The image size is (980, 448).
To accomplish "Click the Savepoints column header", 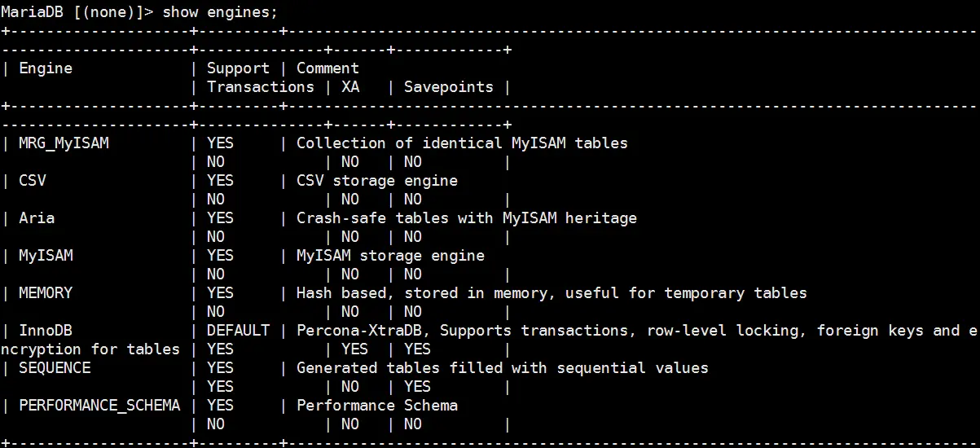I will point(449,87).
